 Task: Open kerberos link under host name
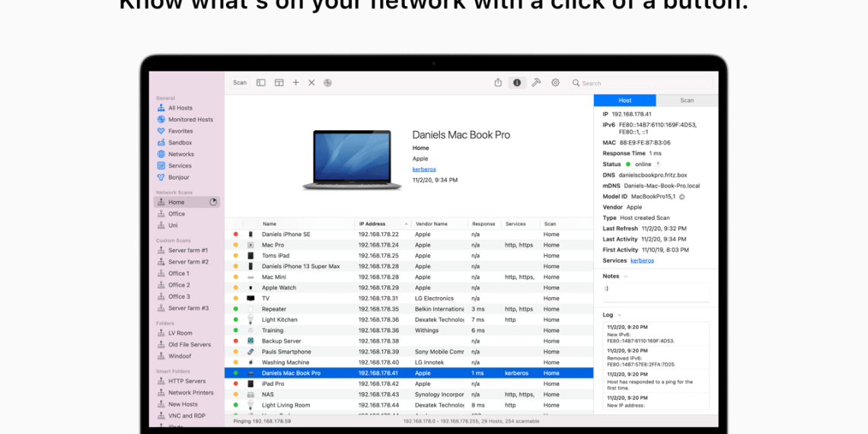tap(425, 169)
